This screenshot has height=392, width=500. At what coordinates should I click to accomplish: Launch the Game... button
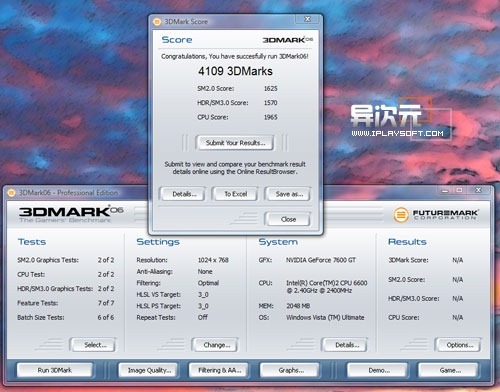point(450,370)
